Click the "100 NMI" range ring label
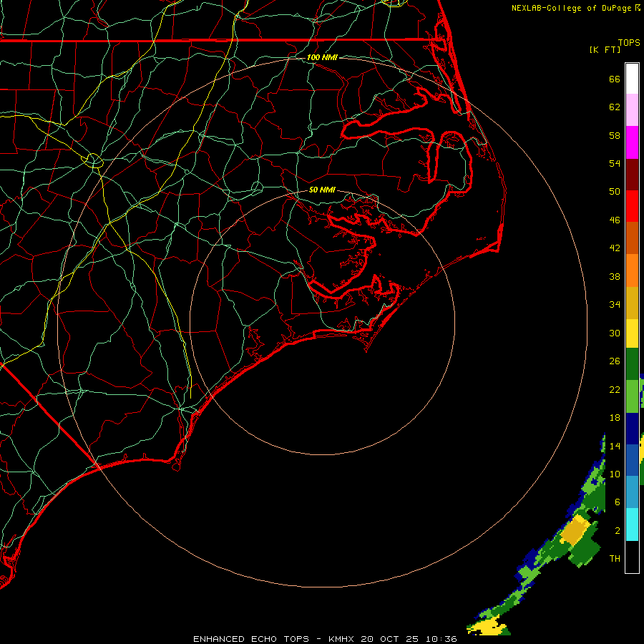Screen dimensions: 644x644 322,57
